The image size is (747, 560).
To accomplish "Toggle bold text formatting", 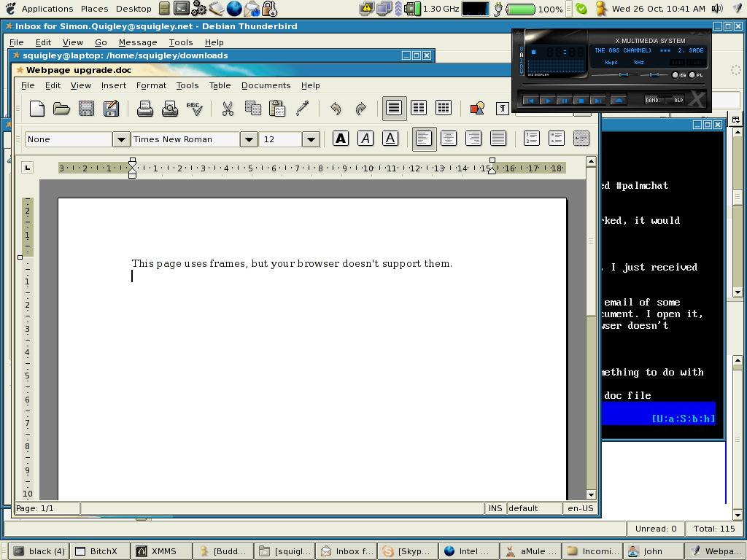I will click(341, 139).
